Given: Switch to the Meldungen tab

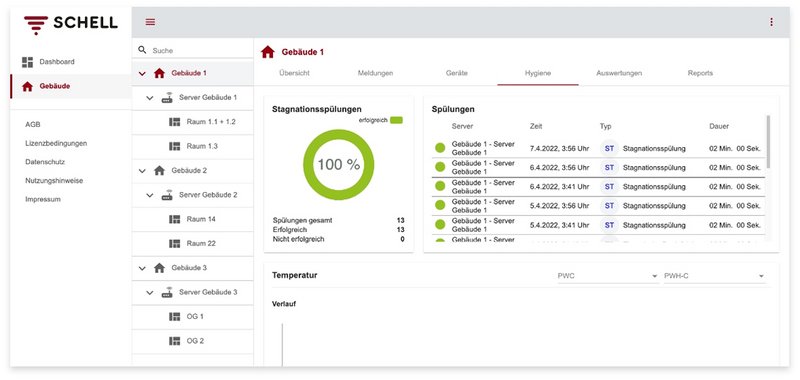Looking at the screenshot, I should coord(376,73).
